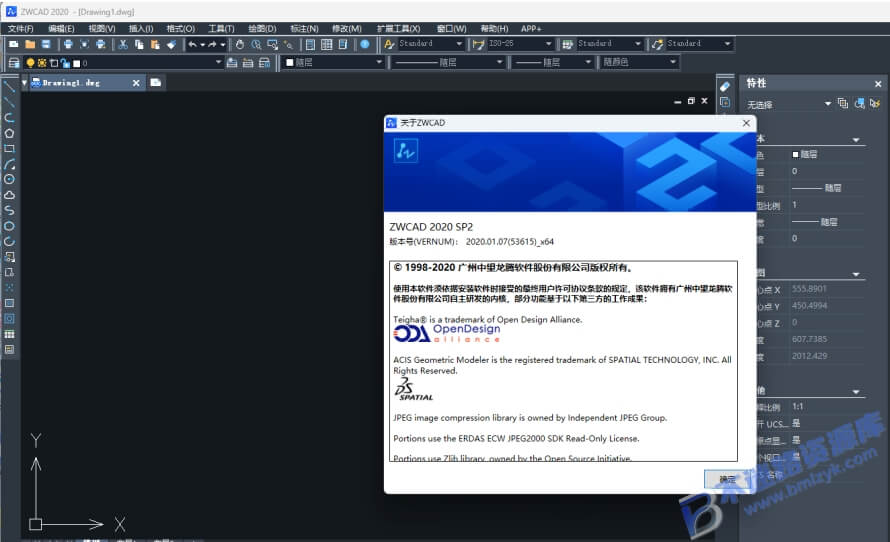Click the Match Properties brush icon
Image resolution: width=890 pixels, height=542 pixels.
pyautogui.click(x=171, y=44)
